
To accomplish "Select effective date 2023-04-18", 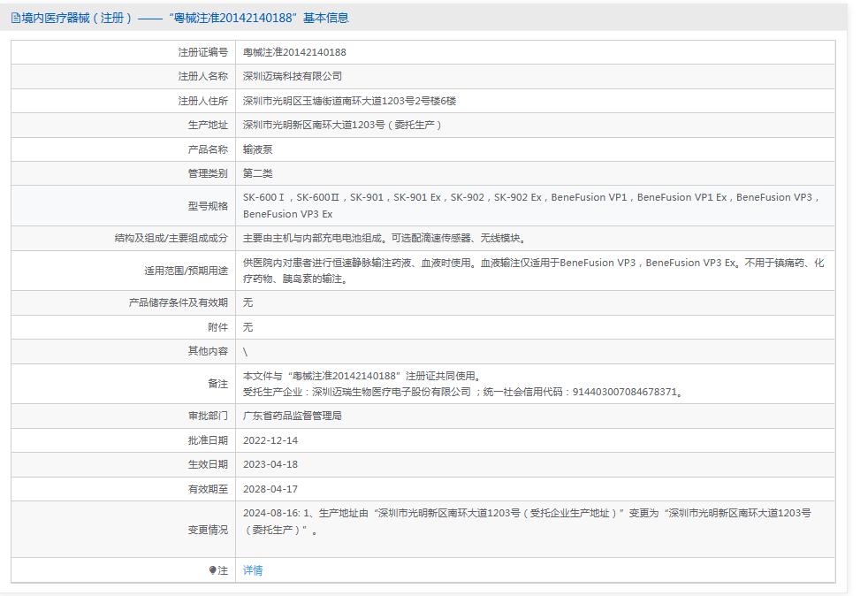I will point(270,464).
